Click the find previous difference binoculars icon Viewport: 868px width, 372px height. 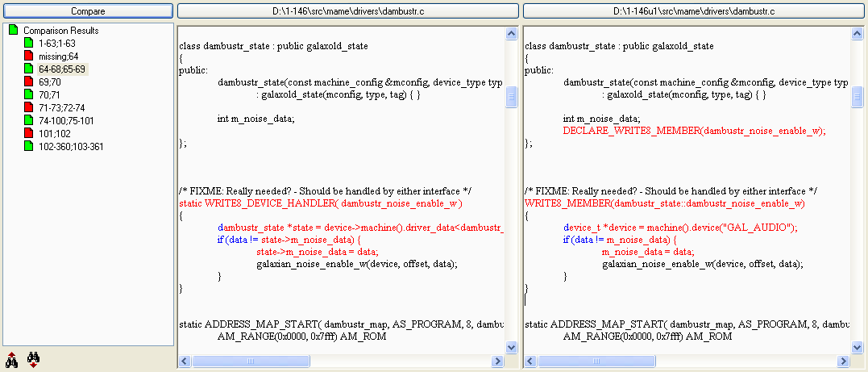coord(11,360)
